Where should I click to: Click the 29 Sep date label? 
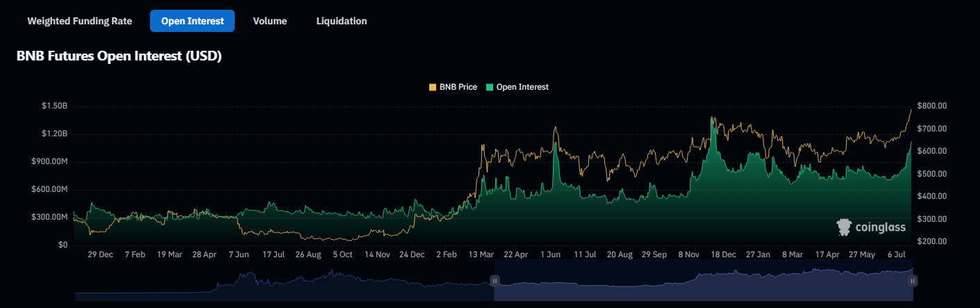[x=655, y=255]
